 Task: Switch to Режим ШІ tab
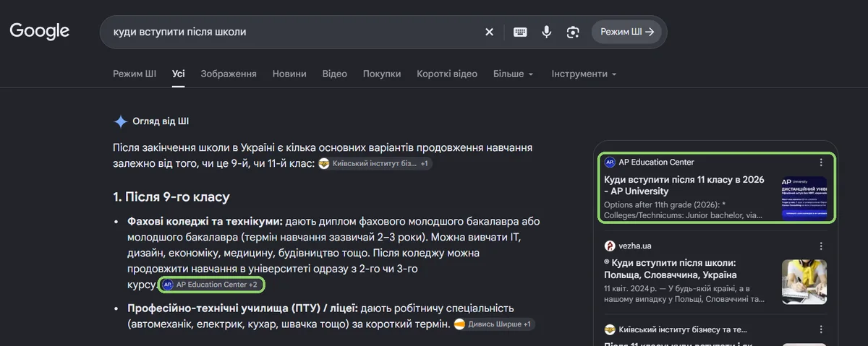pos(135,74)
